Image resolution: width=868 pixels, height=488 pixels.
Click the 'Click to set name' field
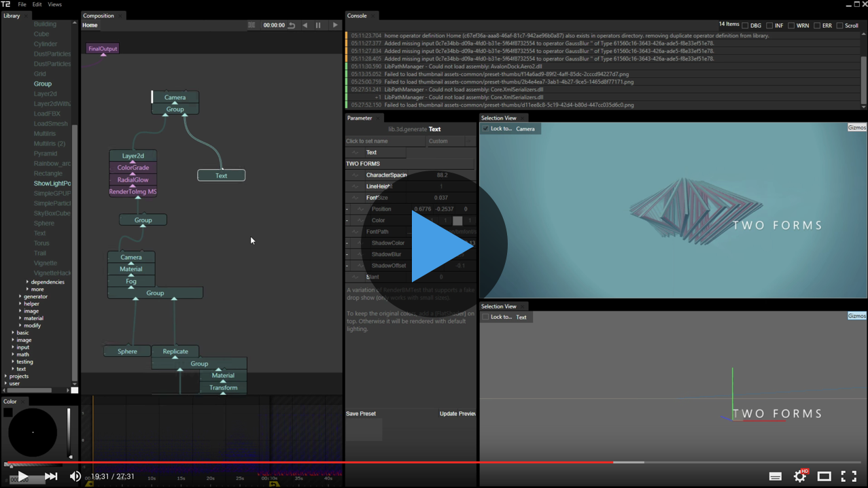click(385, 141)
